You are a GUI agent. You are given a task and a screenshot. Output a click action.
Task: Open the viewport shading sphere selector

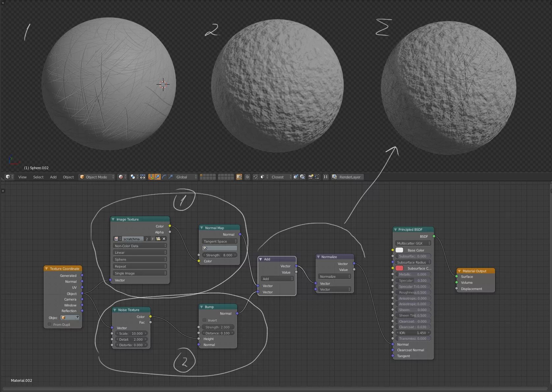coord(122,177)
